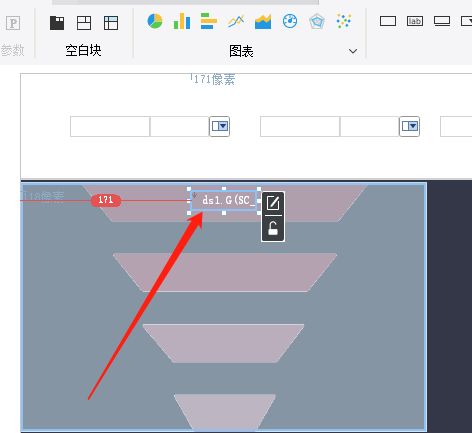Insert a scatter plot chart
This screenshot has height=433, width=472.
(x=344, y=21)
